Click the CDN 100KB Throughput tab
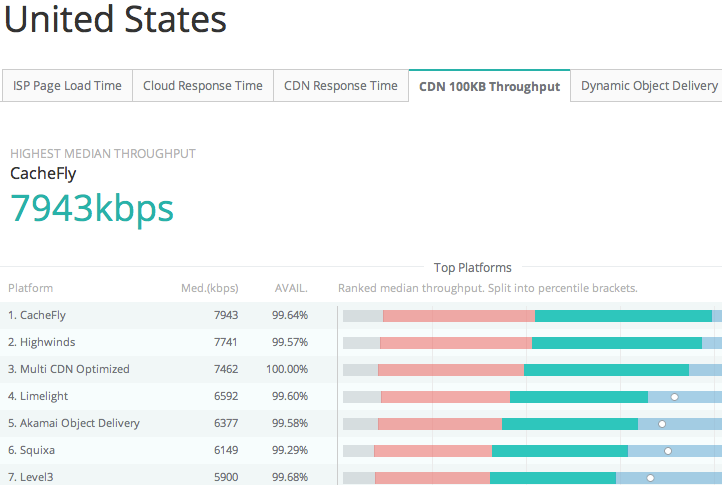This screenshot has width=722, height=485. click(x=489, y=86)
